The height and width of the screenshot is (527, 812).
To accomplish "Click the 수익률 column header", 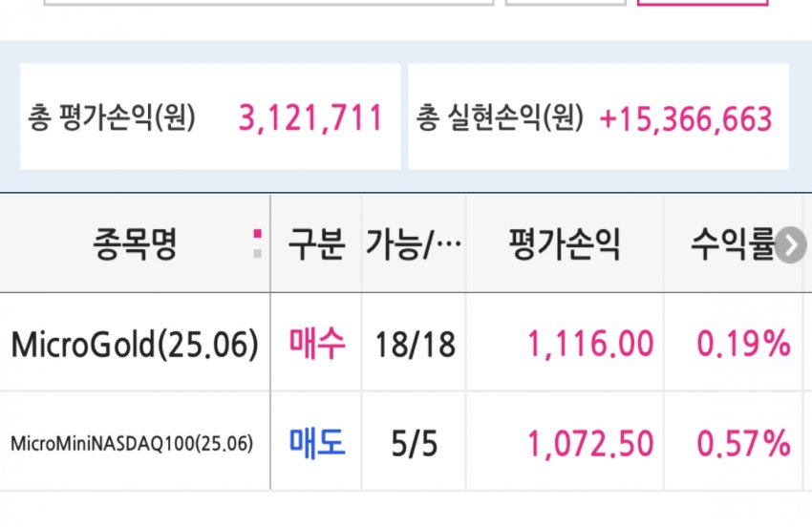I will click(733, 243).
